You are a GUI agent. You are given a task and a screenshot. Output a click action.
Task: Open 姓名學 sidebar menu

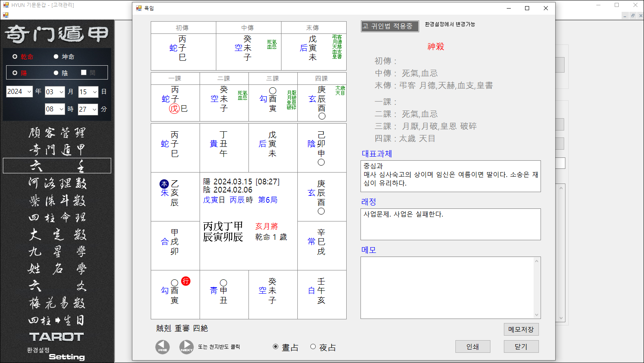tap(57, 269)
